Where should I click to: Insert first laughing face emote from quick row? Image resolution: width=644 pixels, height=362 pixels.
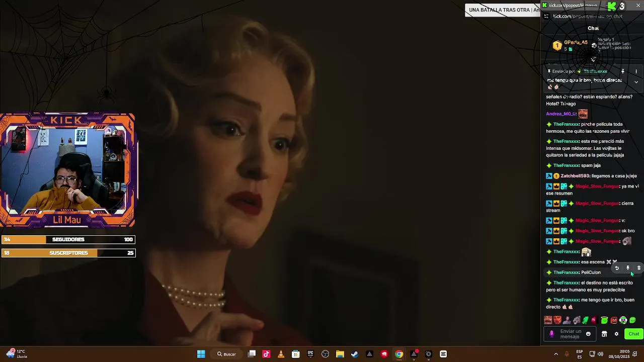point(548,320)
